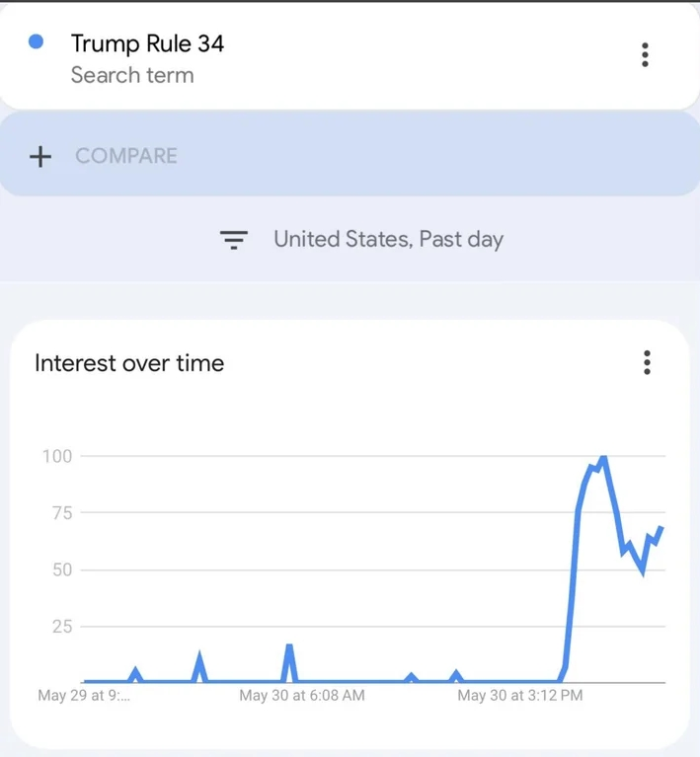The image size is (700, 757).
Task: Click the blue dot next to Trump Rule 34
Action: 37,41
